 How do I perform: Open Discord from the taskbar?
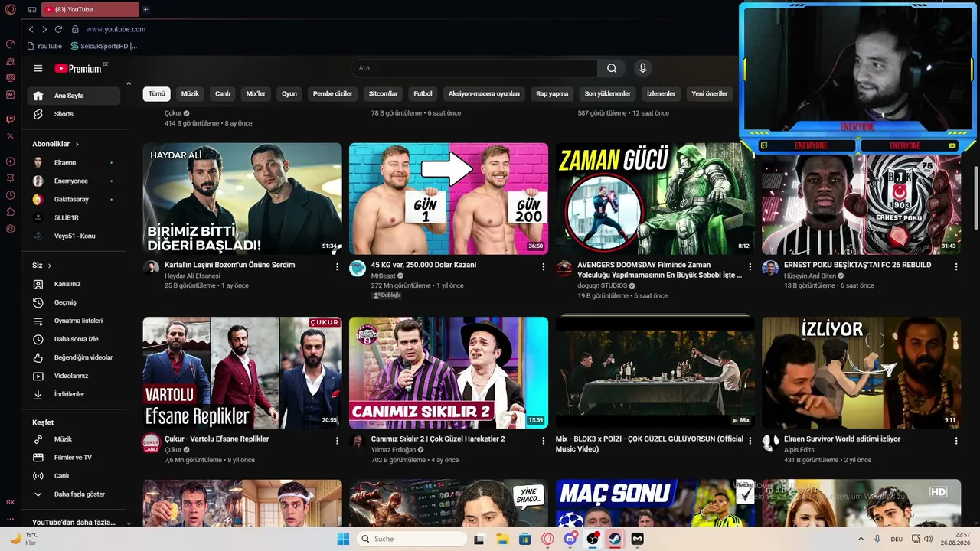coord(570,539)
